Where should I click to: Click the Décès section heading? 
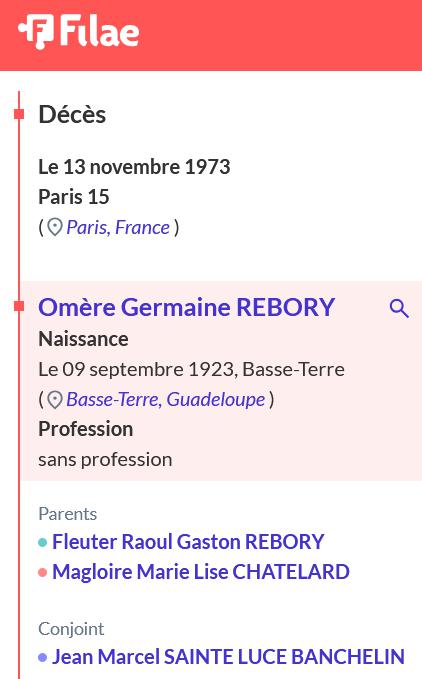pos(72,114)
